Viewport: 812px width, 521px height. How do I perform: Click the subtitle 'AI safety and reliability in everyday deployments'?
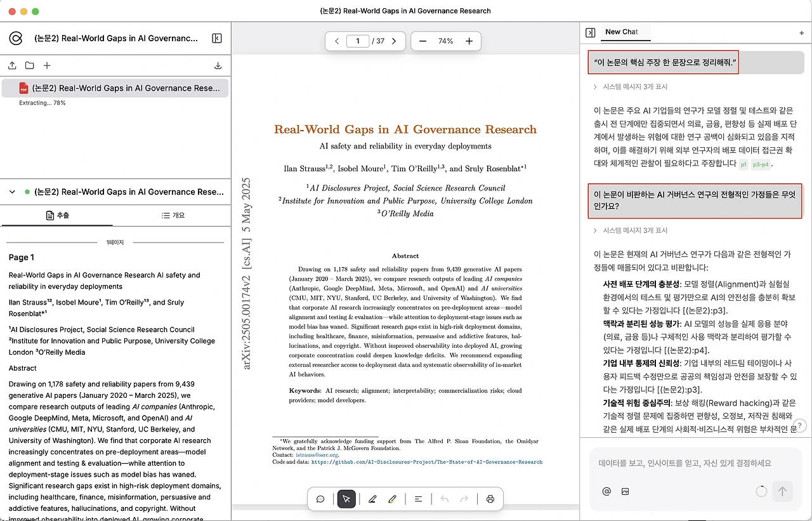coord(405,146)
